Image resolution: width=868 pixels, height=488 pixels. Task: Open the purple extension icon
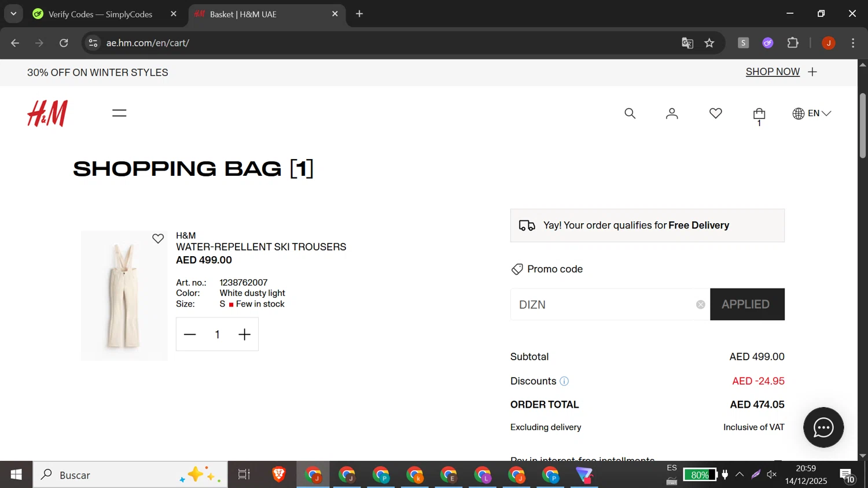[768, 43]
